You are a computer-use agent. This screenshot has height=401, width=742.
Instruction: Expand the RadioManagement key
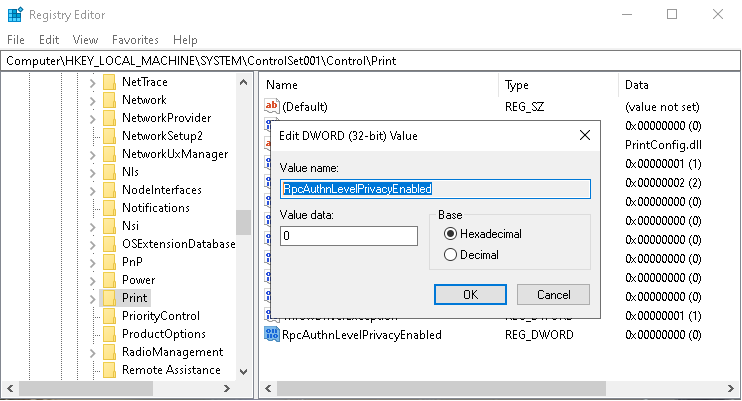(x=92, y=353)
